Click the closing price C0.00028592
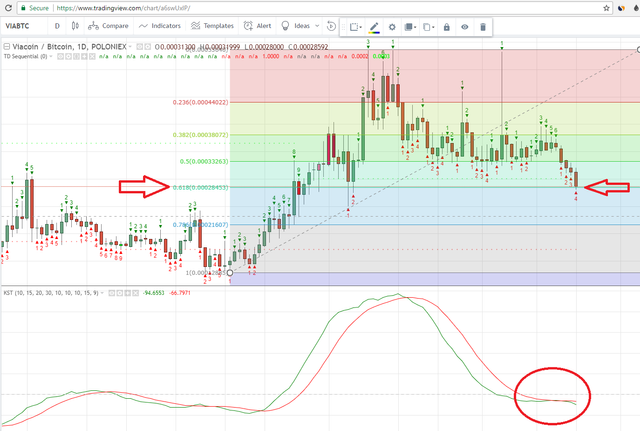 click(309, 47)
